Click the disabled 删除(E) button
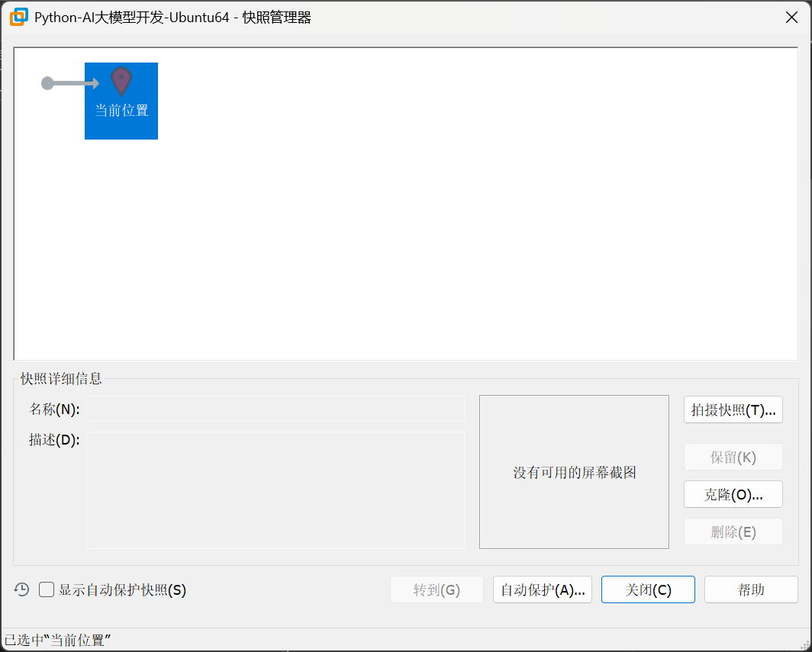This screenshot has width=812, height=652. pos(733,532)
